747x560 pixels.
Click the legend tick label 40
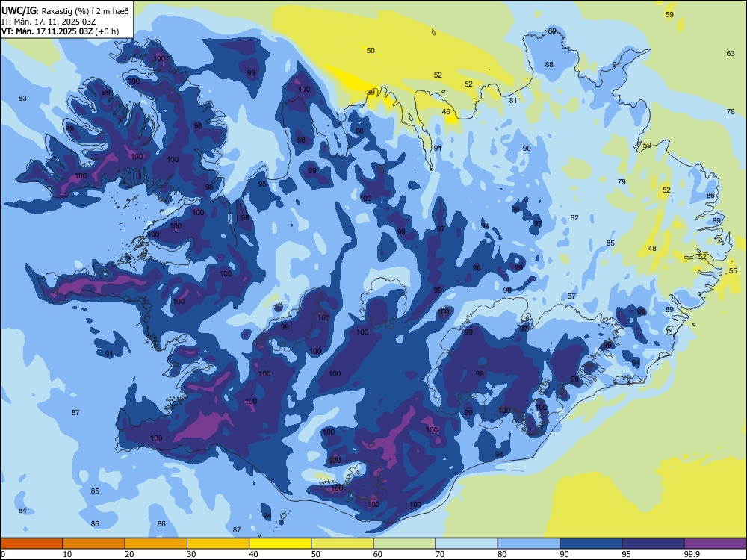[x=253, y=554]
